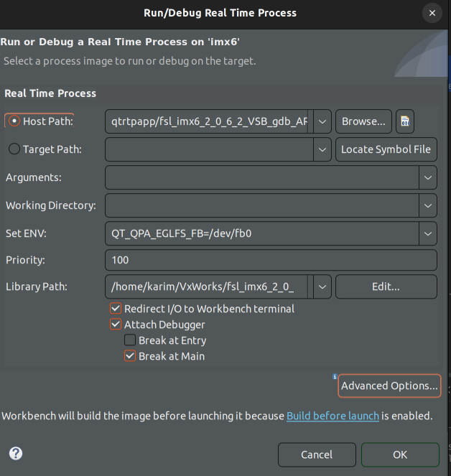The height and width of the screenshot is (476, 451).
Task: Expand the Set ENV dropdown
Action: [428, 233]
